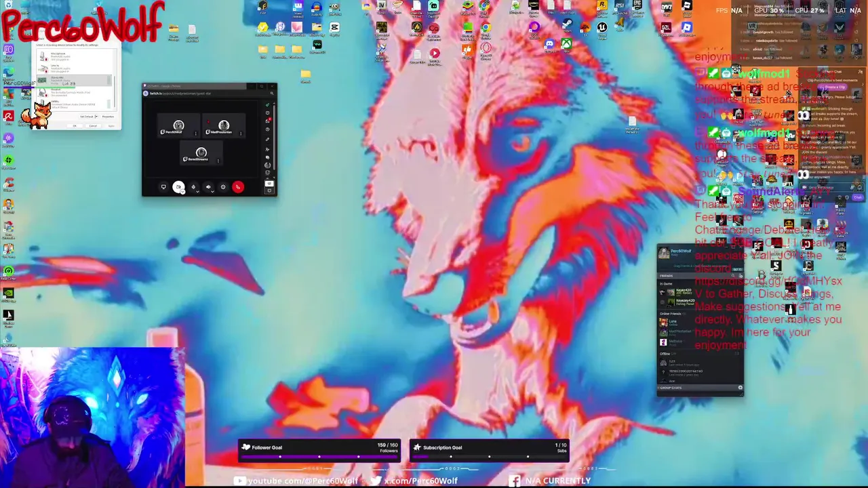868x488 pixels.
Task: Mute the speaker in Guest Star call
Action: click(x=208, y=187)
